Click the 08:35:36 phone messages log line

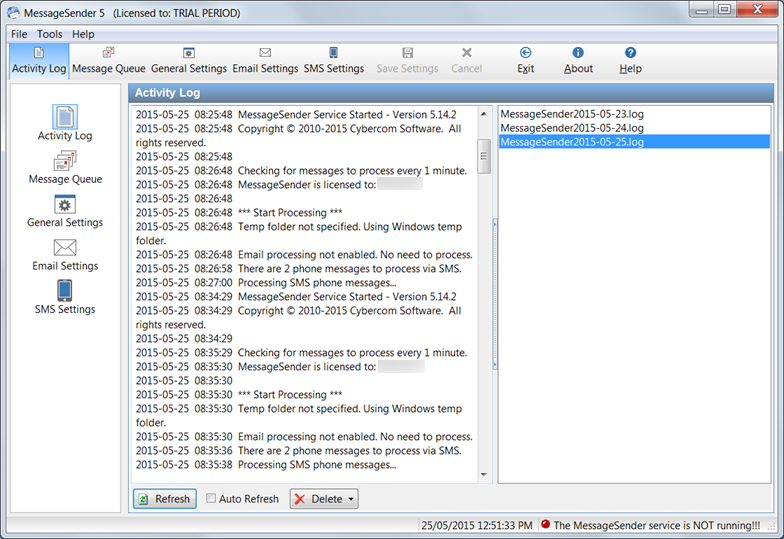[x=298, y=450]
